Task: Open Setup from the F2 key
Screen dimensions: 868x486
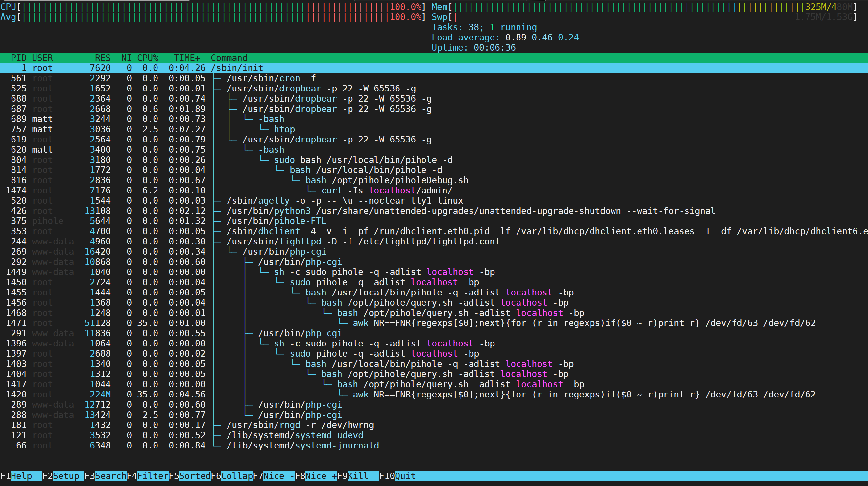Action: pyautogui.click(x=63, y=476)
